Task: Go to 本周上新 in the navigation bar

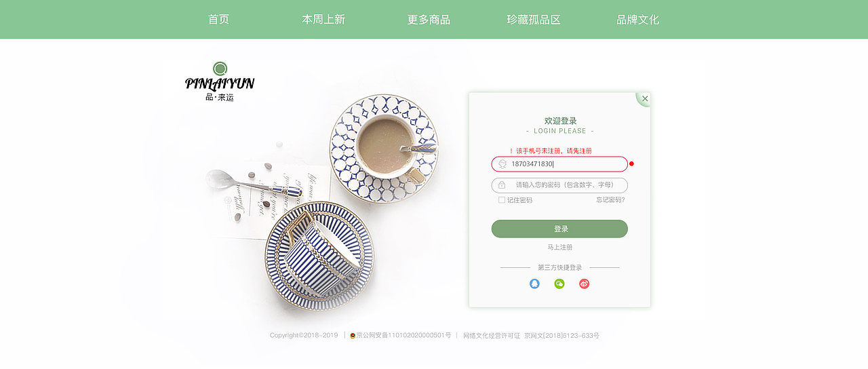Action: (323, 20)
